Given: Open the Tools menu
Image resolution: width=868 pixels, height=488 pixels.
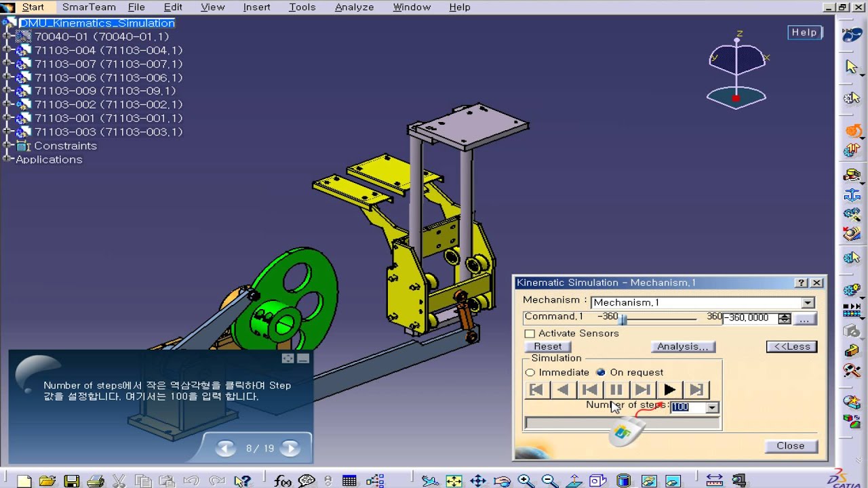Looking at the screenshot, I should pos(302,7).
